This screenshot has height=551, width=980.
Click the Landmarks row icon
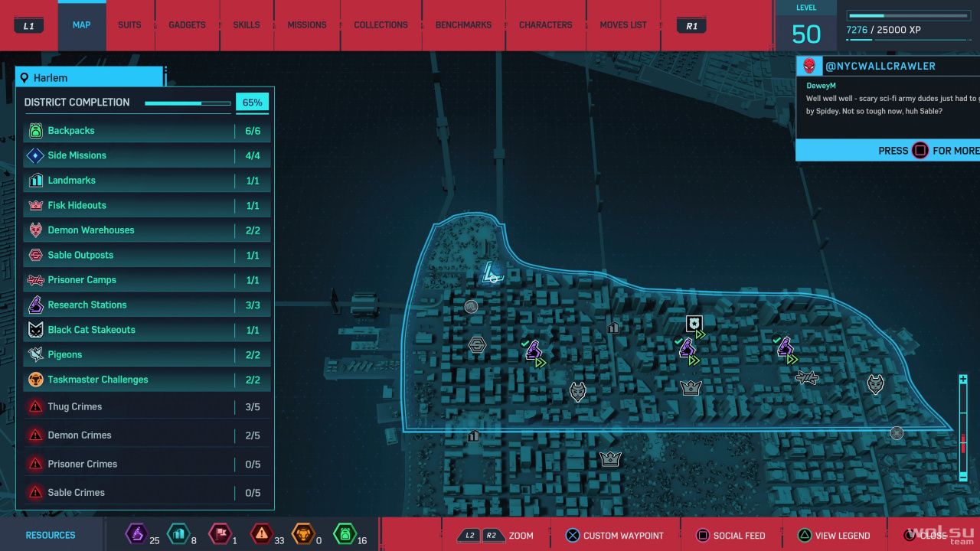tap(35, 181)
